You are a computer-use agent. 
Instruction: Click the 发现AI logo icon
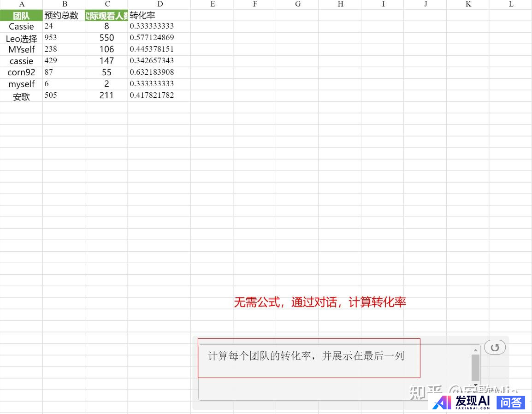pyautogui.click(x=443, y=402)
